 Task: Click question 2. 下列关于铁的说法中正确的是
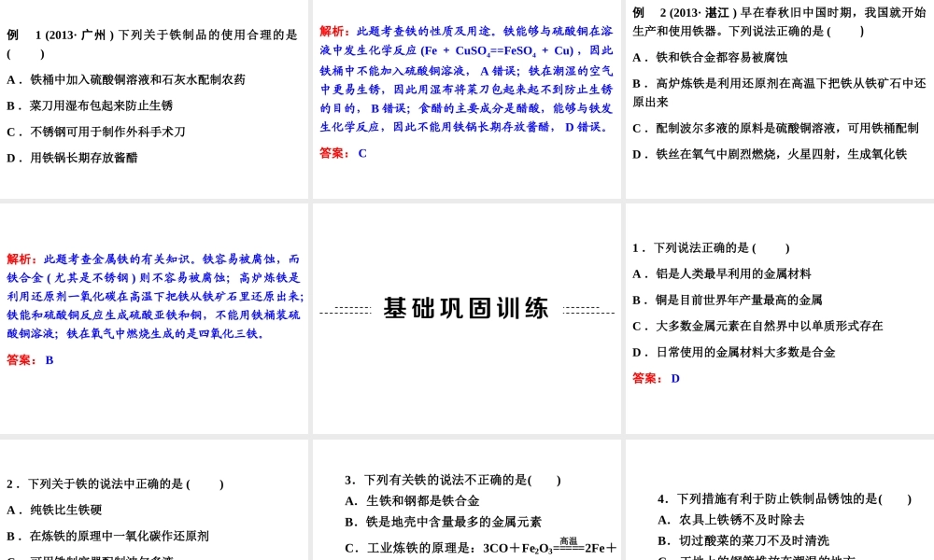click(116, 483)
